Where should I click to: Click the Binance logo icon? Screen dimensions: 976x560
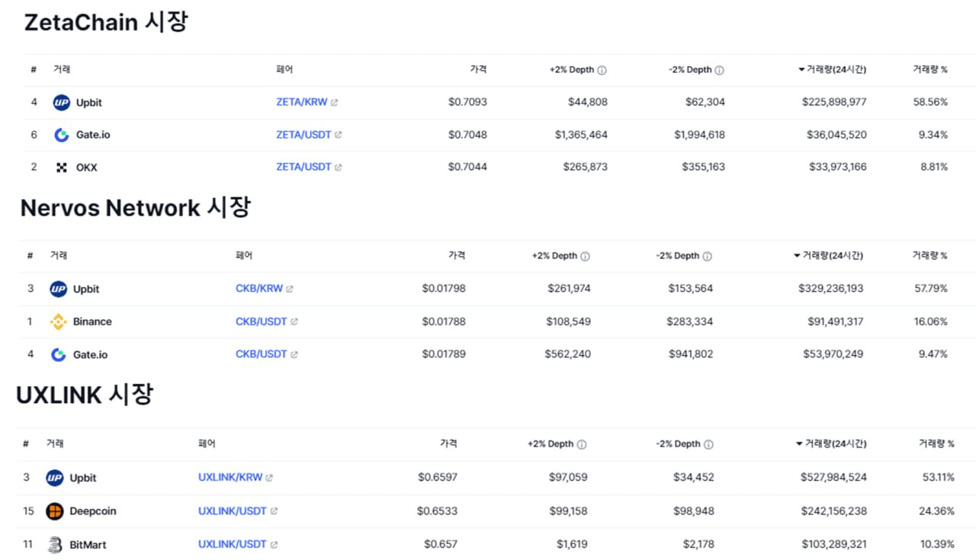click(x=59, y=322)
